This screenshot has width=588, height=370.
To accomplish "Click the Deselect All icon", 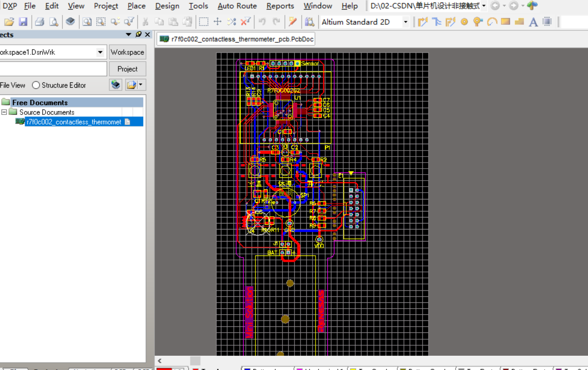I will coord(232,22).
